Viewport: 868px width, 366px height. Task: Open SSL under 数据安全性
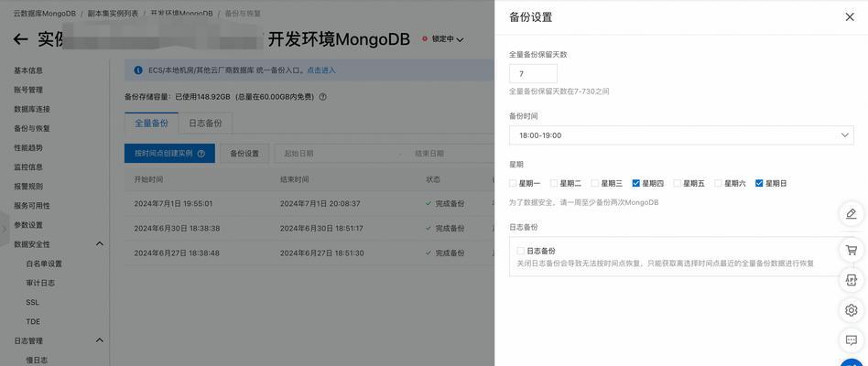pos(33,303)
